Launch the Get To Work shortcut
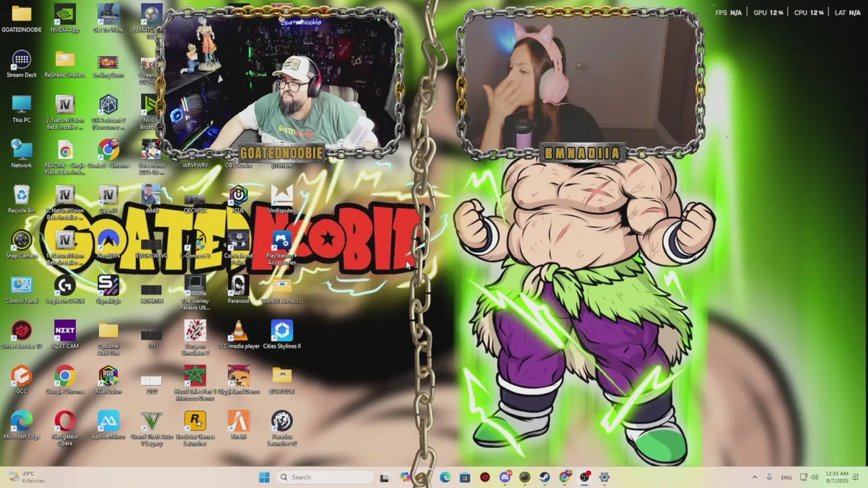 tap(108, 18)
